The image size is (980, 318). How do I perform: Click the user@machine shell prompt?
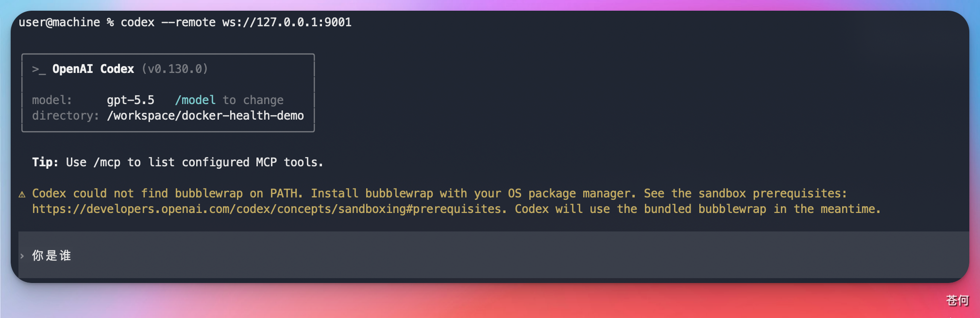[x=59, y=22]
